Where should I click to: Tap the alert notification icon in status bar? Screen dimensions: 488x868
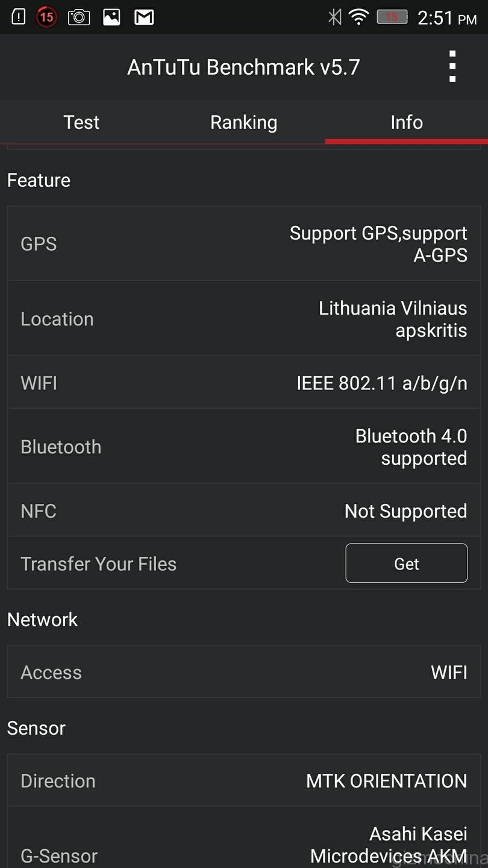pyautogui.click(x=19, y=17)
